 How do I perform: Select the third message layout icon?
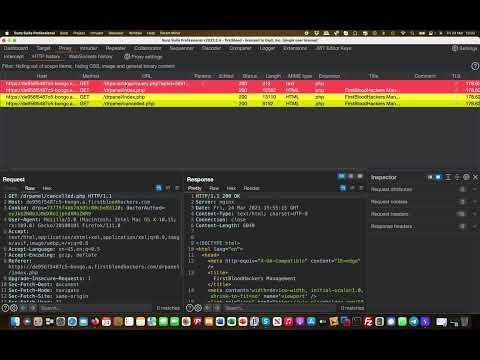pyautogui.click(x=360, y=176)
